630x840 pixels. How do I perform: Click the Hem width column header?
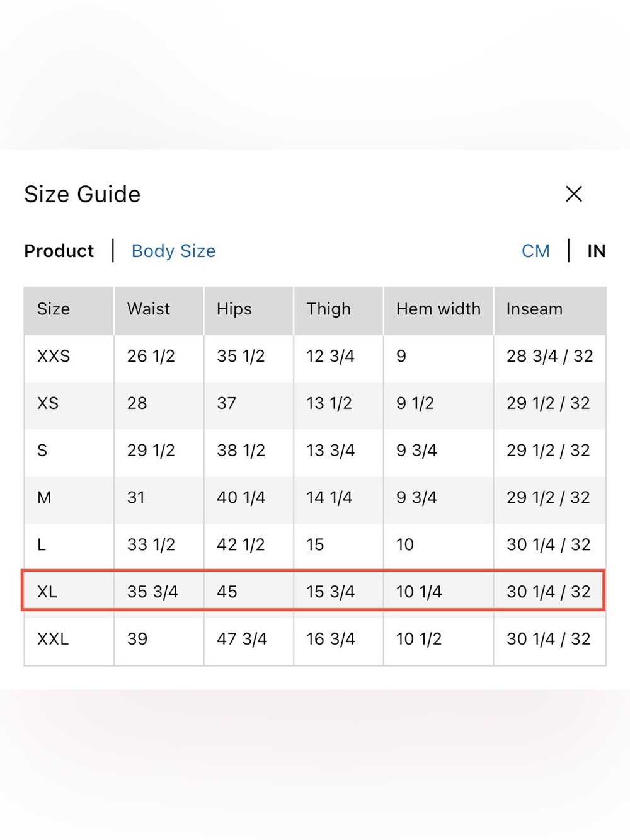[x=438, y=309]
